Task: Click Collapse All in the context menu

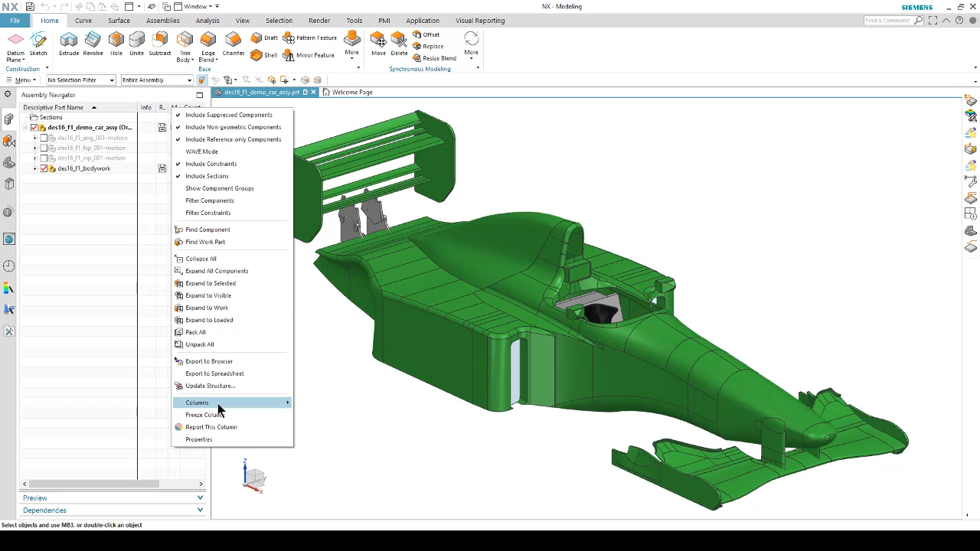Action: (201, 259)
